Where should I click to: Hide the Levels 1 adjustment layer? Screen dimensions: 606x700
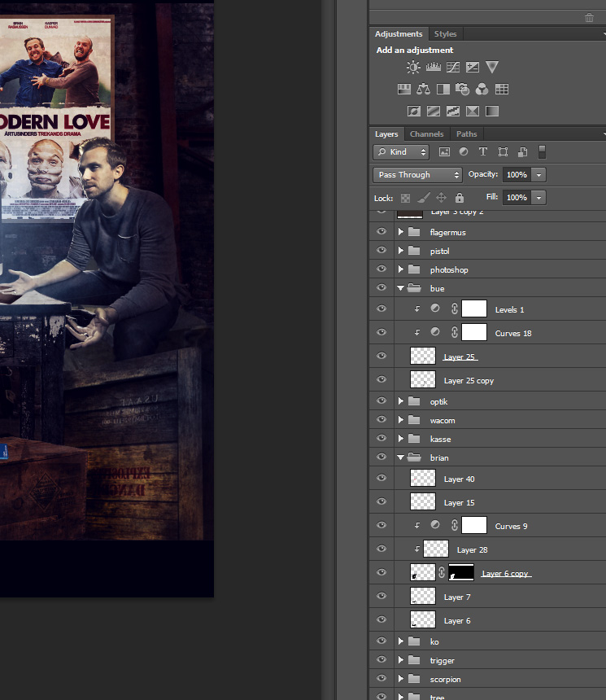pyautogui.click(x=381, y=308)
